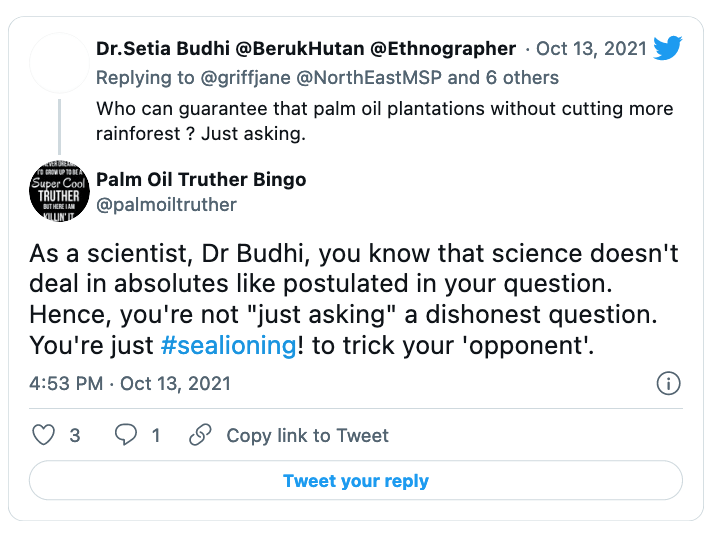The image size is (718, 534).
Task: Open the parent tweet about palm oil plantations
Action: [384, 120]
